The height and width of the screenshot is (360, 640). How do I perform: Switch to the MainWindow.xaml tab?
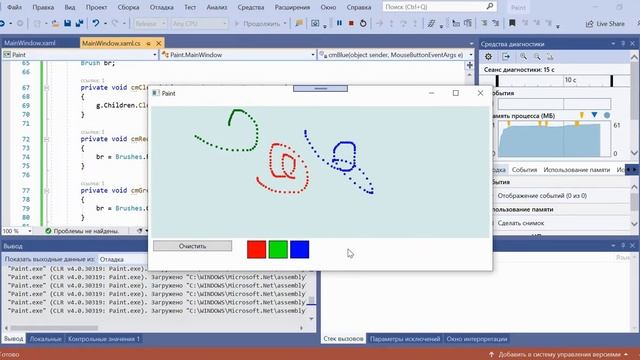click(x=30, y=43)
